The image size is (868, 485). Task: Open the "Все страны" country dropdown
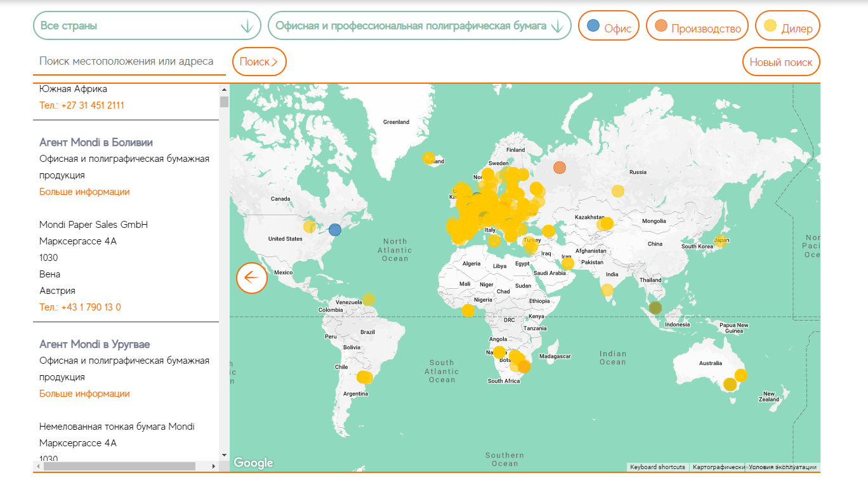coord(147,26)
